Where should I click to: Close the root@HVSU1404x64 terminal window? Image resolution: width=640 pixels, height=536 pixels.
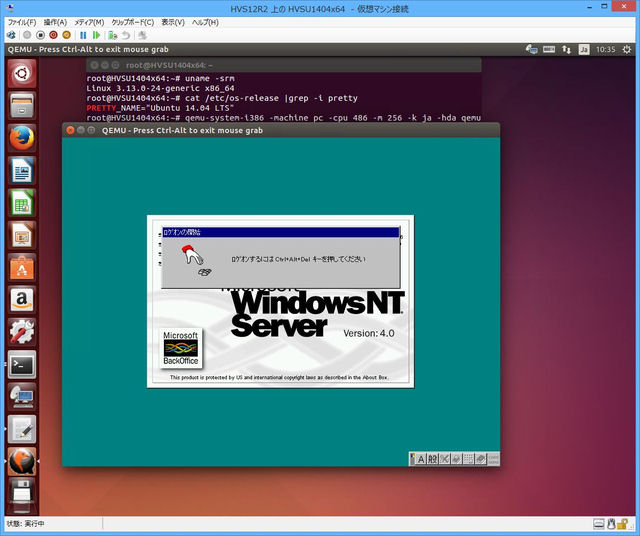94,65
